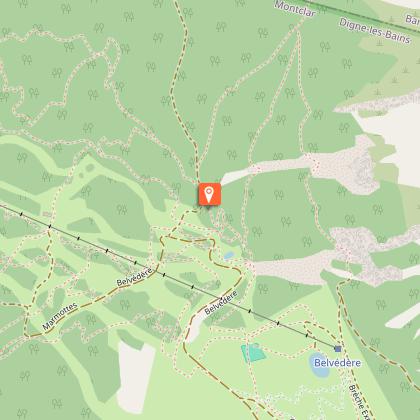Click the large blue Belvédère station label
Viewport: 420px width, 420px height.
click(x=337, y=362)
